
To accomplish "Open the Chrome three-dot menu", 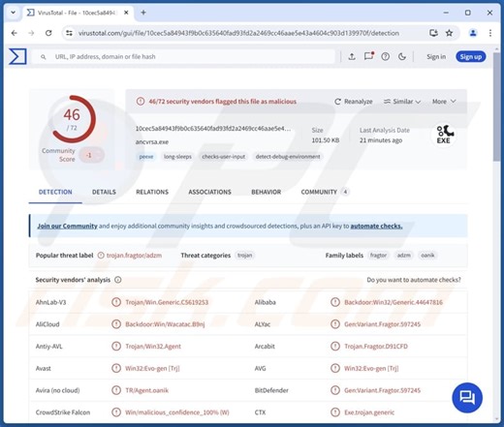I will coord(490,33).
